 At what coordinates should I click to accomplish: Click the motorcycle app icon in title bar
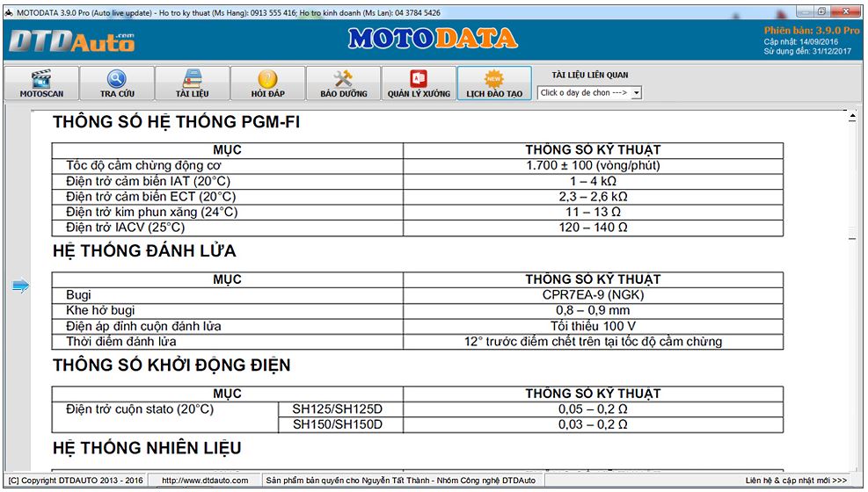pyautogui.click(x=9, y=12)
